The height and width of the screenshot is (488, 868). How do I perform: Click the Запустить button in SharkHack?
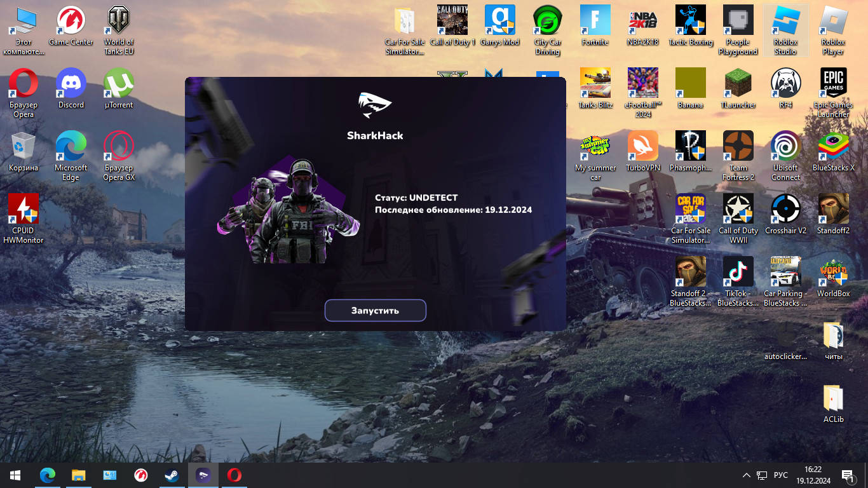[x=375, y=310]
